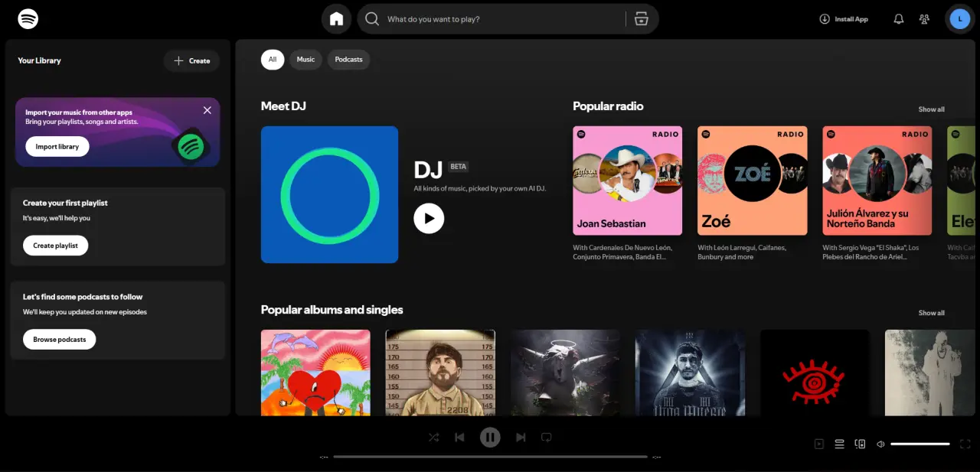Click the Install App download icon
This screenshot has width=980, height=472.
[825, 19]
